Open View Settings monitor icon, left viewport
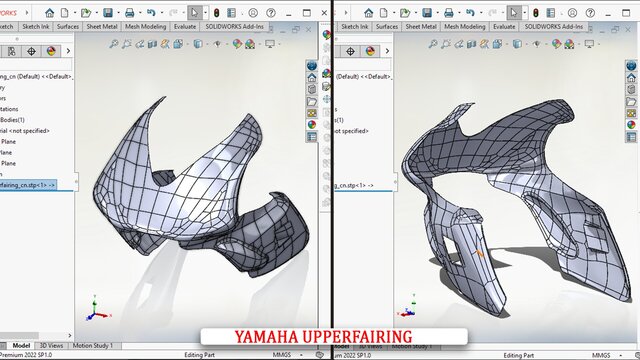The image size is (640, 360). [270, 44]
